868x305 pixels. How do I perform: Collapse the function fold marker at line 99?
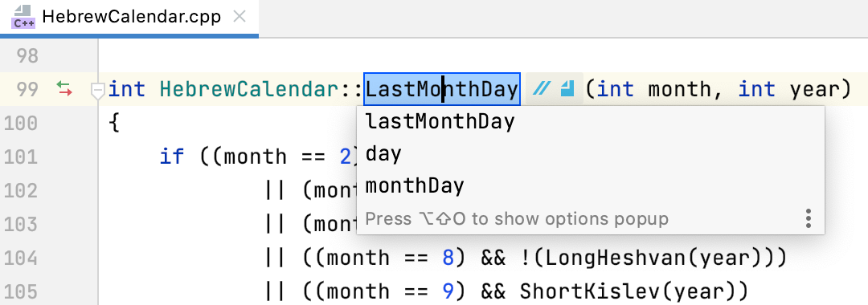98,91
